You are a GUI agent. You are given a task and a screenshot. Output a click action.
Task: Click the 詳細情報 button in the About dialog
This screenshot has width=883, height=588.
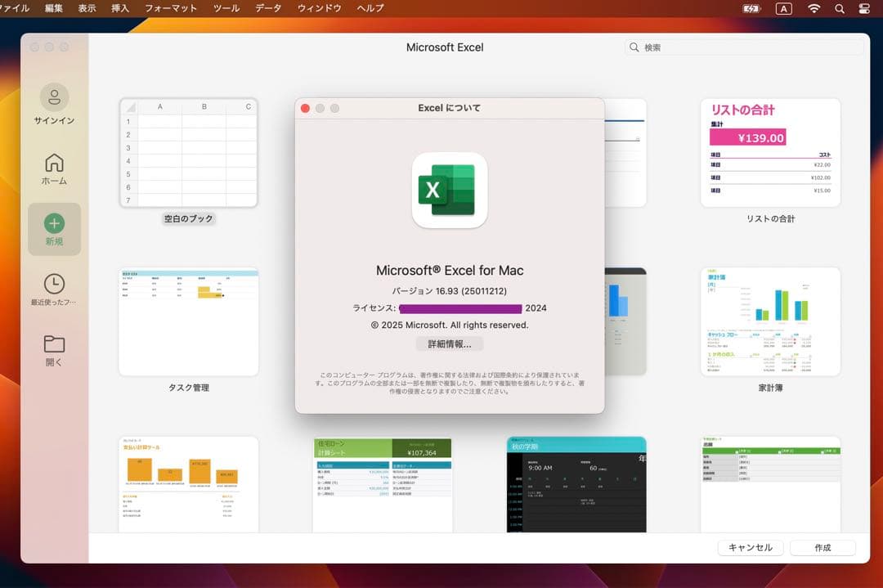pyautogui.click(x=448, y=343)
